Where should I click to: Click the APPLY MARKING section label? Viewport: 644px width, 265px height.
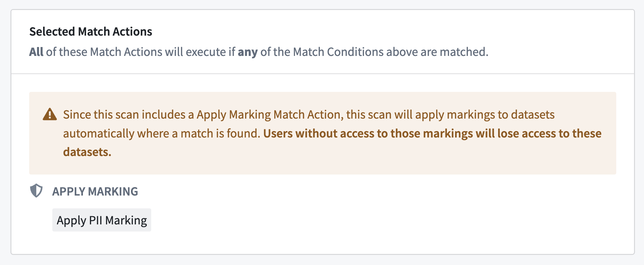(x=95, y=191)
